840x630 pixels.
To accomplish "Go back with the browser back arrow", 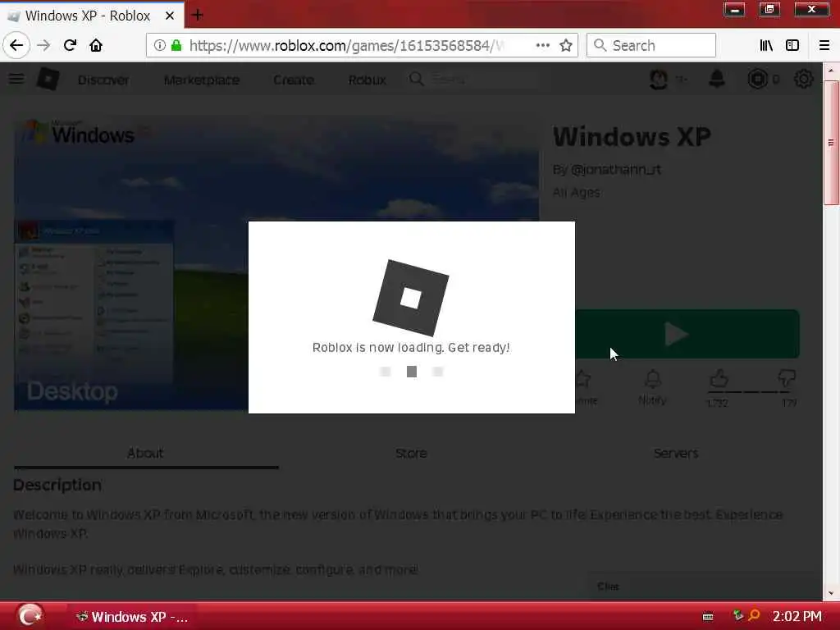I will pos(16,46).
